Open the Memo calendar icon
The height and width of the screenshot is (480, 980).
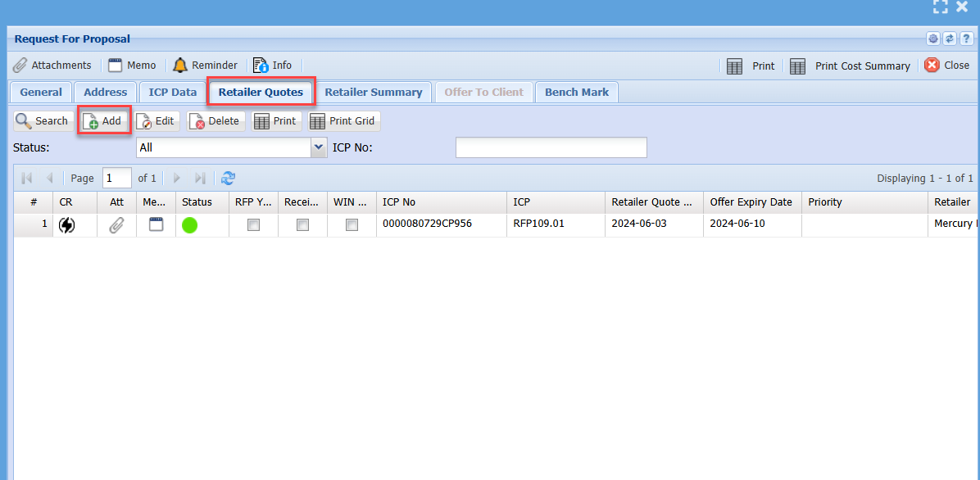pos(116,66)
